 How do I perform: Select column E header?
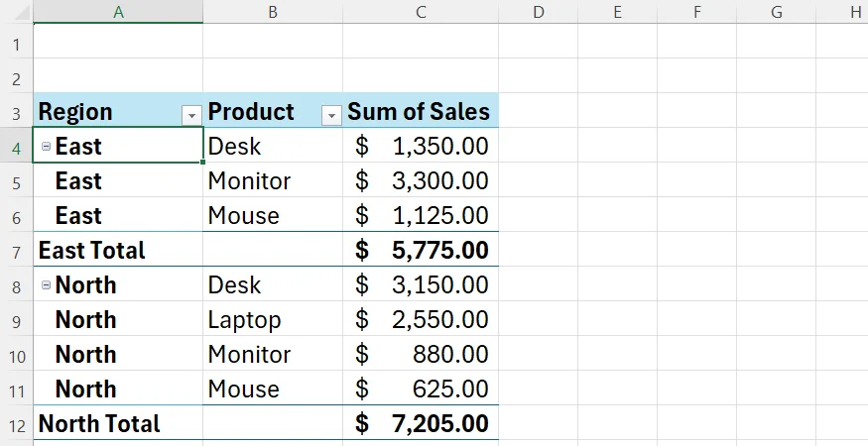(618, 12)
